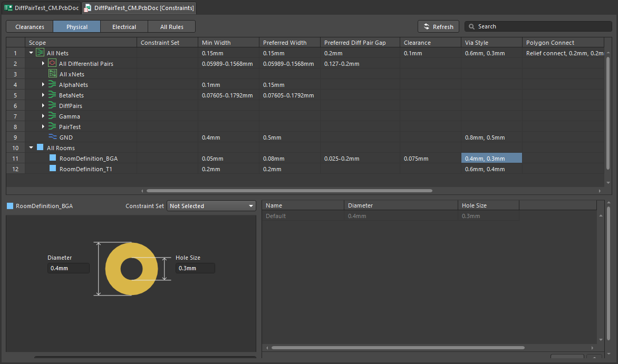This screenshot has width=618, height=364.
Task: Click the DiffPairs class icon
Action: [52, 105]
